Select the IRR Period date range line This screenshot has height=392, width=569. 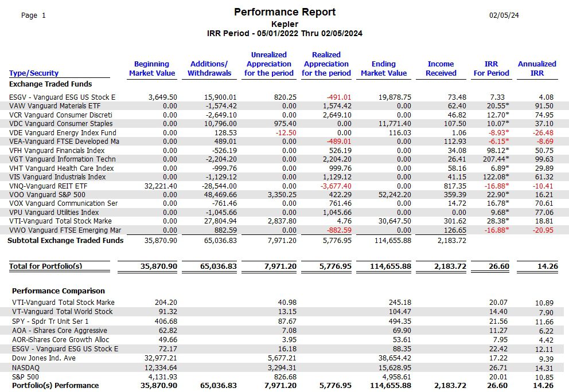click(284, 33)
